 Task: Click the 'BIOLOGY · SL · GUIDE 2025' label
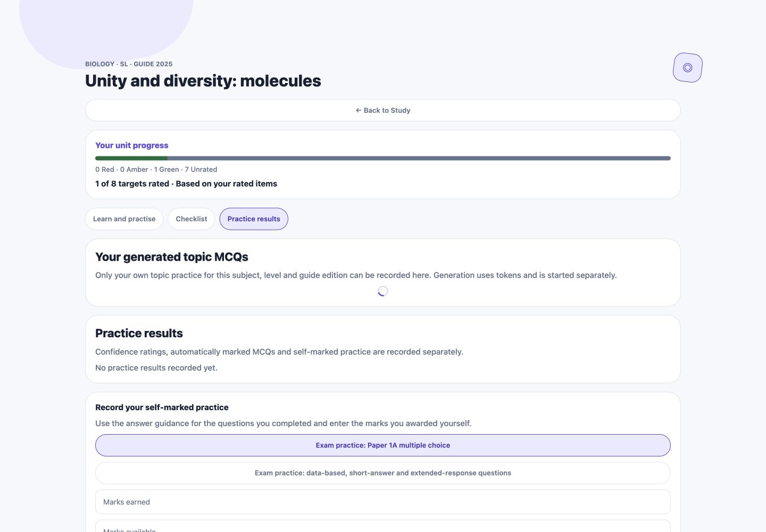click(x=129, y=64)
